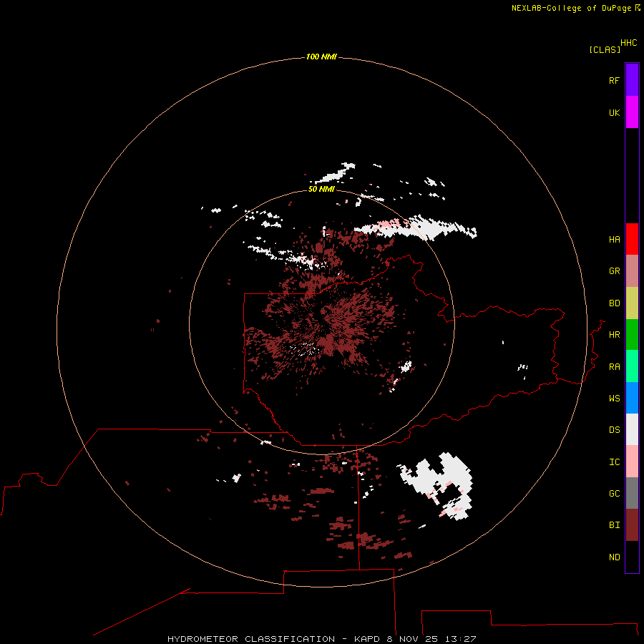Click the GC legend label

tap(614, 493)
